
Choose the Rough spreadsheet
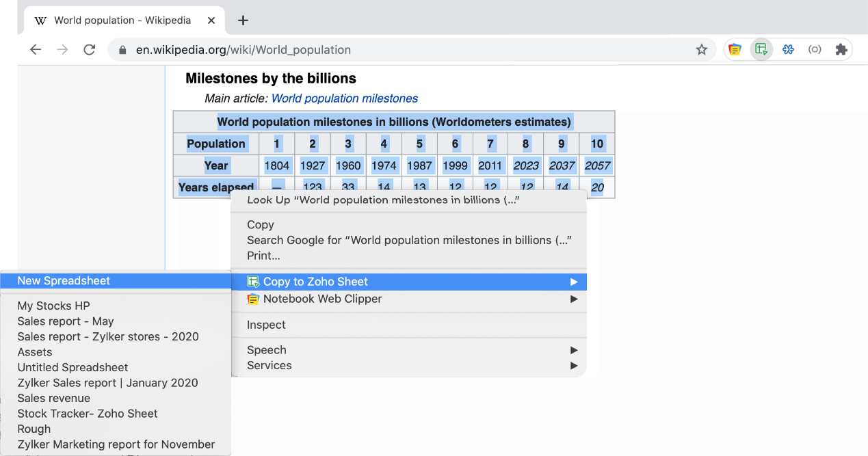point(116,429)
